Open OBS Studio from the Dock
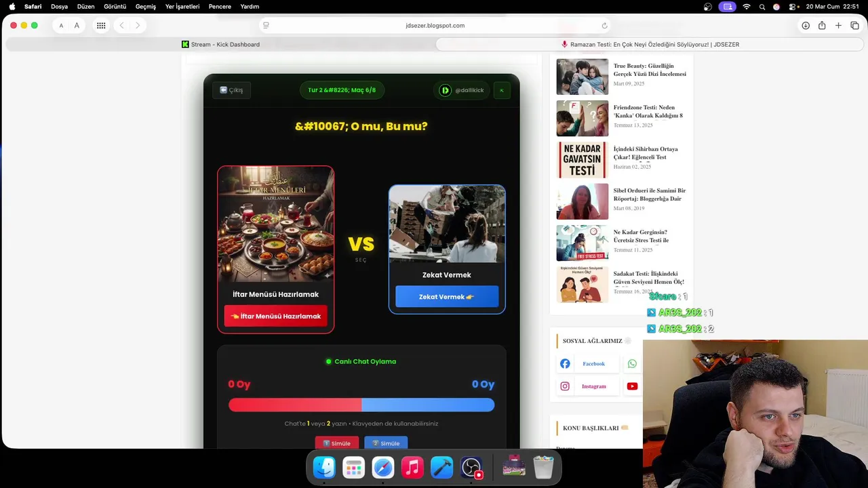Image resolution: width=868 pixels, height=488 pixels. pos(471,468)
